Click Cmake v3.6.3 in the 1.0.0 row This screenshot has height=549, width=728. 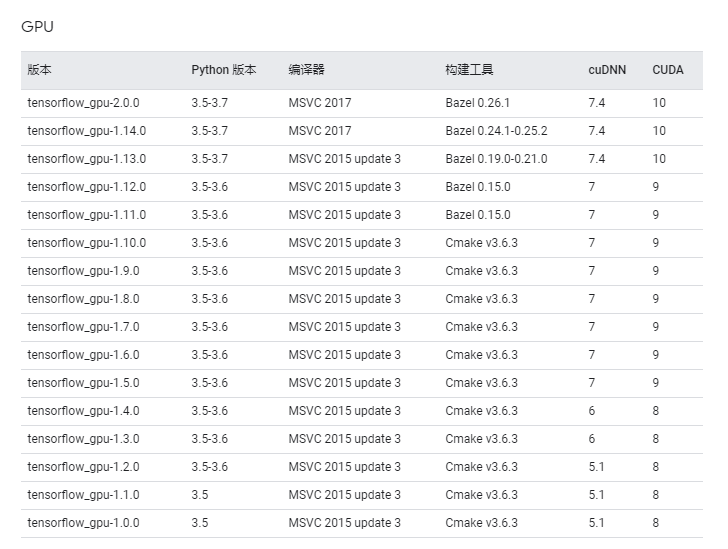tap(481, 523)
